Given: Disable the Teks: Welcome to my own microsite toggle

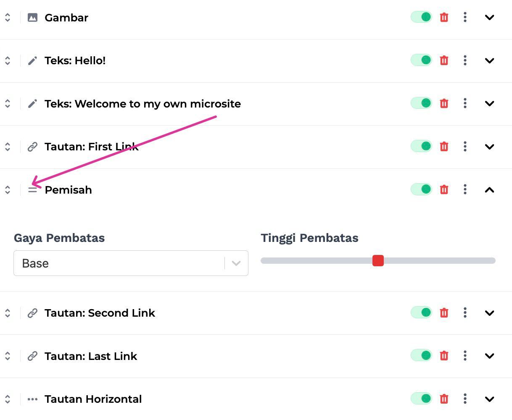Looking at the screenshot, I should [x=421, y=103].
